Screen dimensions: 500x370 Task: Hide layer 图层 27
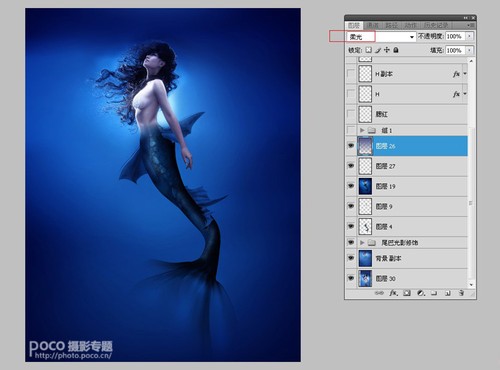coord(351,166)
